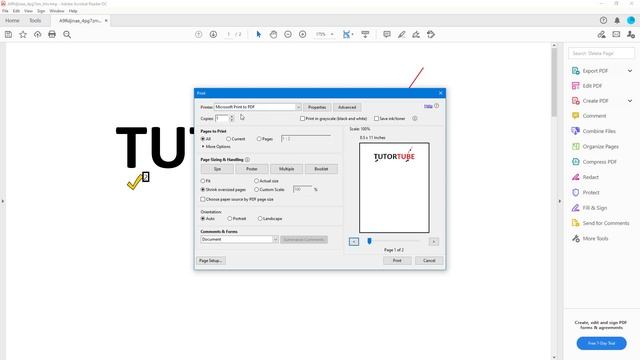The height and width of the screenshot is (360, 640).
Task: Click the Print button in the dialog
Action: click(397, 260)
